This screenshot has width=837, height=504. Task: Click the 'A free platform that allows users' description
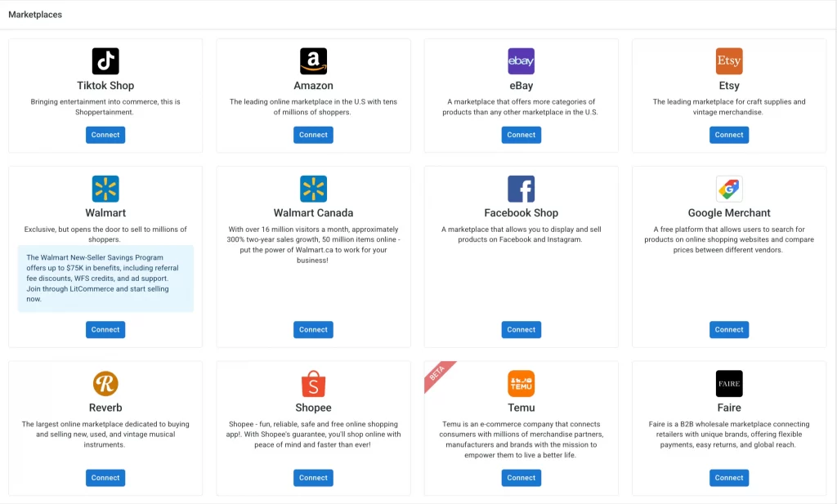pyautogui.click(x=729, y=239)
